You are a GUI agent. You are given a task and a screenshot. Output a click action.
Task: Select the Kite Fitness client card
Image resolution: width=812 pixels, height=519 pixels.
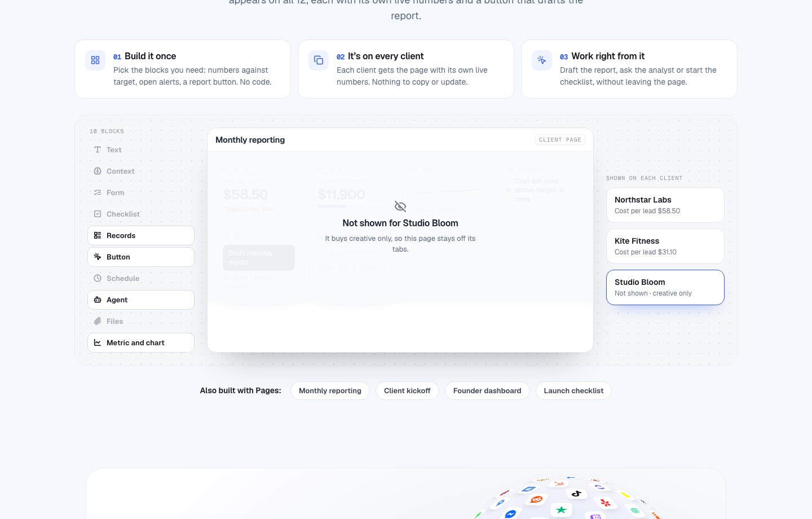(x=665, y=246)
